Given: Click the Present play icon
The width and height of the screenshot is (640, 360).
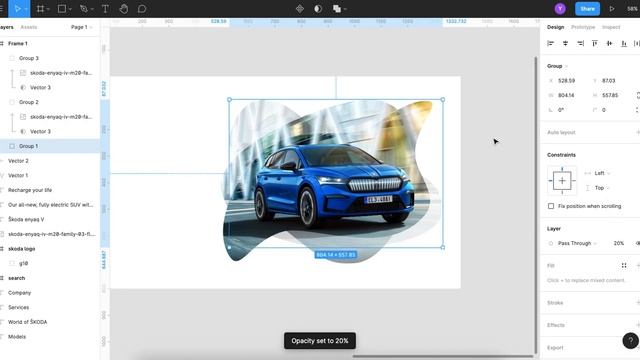Looking at the screenshot, I should 612,9.
